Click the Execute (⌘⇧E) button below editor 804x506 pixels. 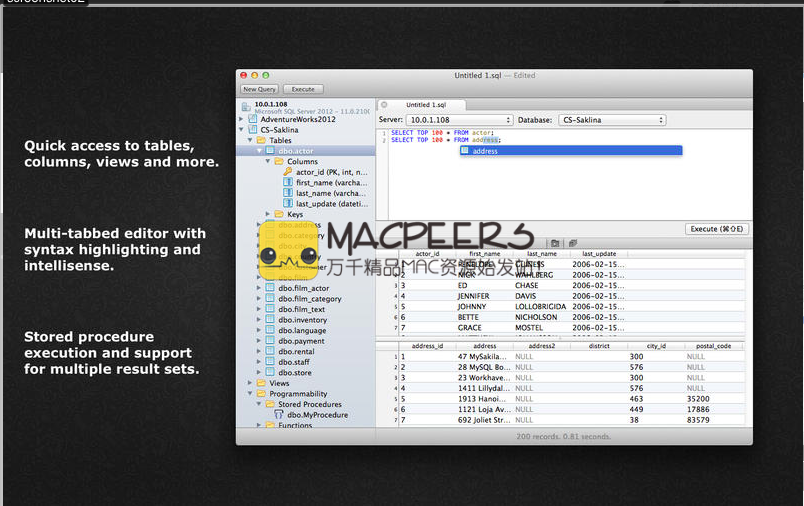click(x=717, y=229)
